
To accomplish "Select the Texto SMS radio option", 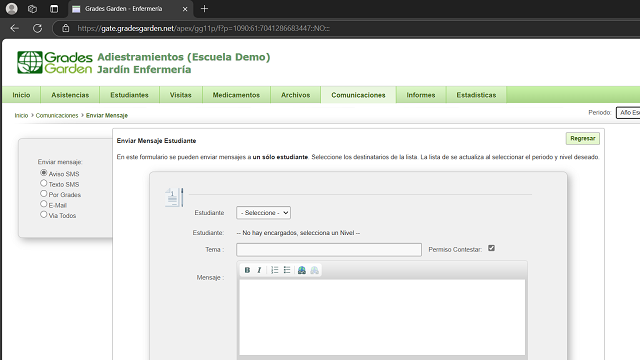I will point(44,183).
